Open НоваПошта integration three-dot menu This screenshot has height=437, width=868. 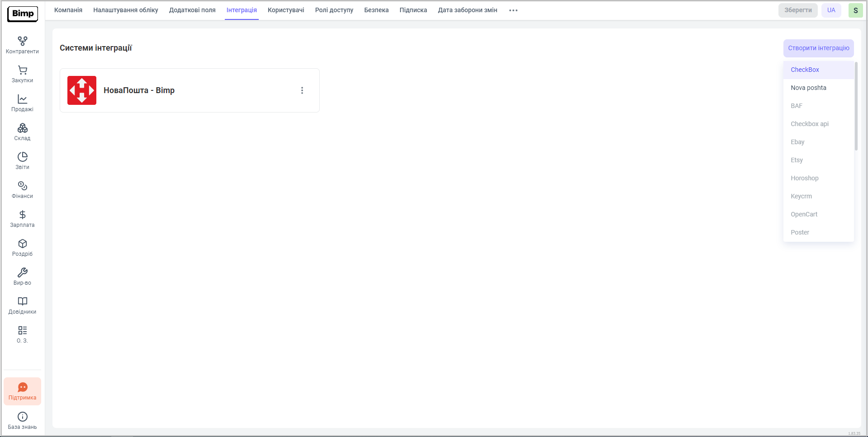point(302,90)
